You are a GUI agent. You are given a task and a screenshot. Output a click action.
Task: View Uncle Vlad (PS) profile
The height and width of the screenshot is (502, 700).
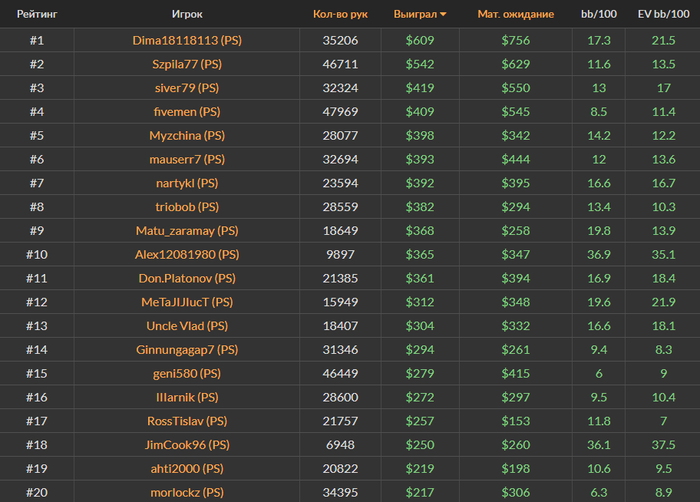coord(187,326)
